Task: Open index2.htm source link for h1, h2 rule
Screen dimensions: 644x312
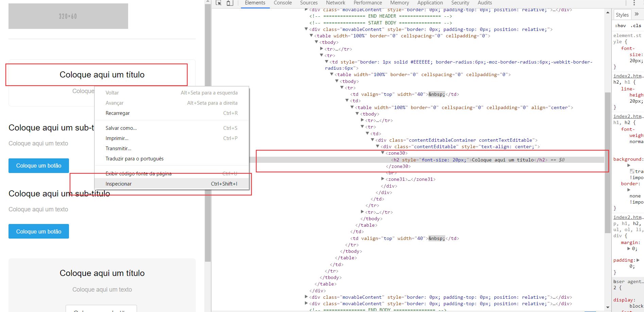Action: [x=628, y=116]
